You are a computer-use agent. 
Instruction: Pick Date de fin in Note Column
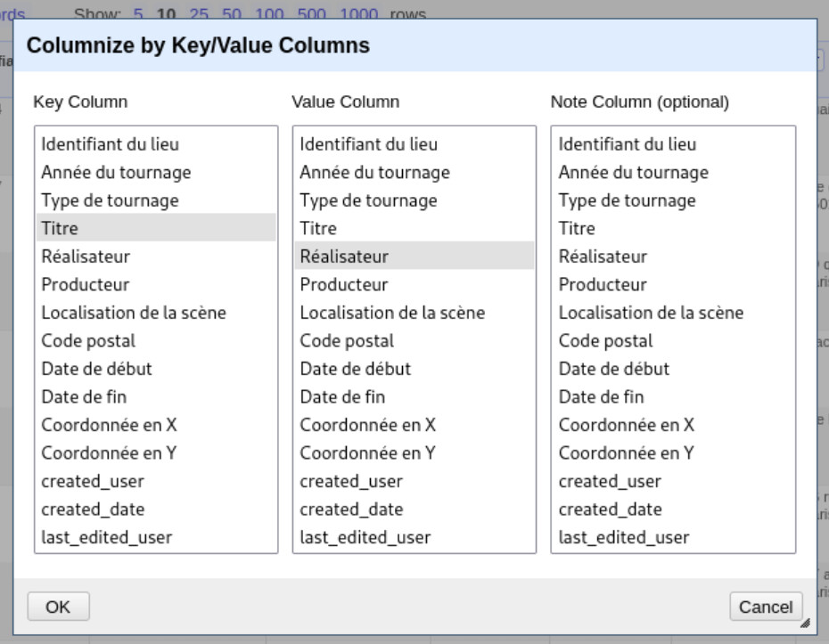[601, 396]
